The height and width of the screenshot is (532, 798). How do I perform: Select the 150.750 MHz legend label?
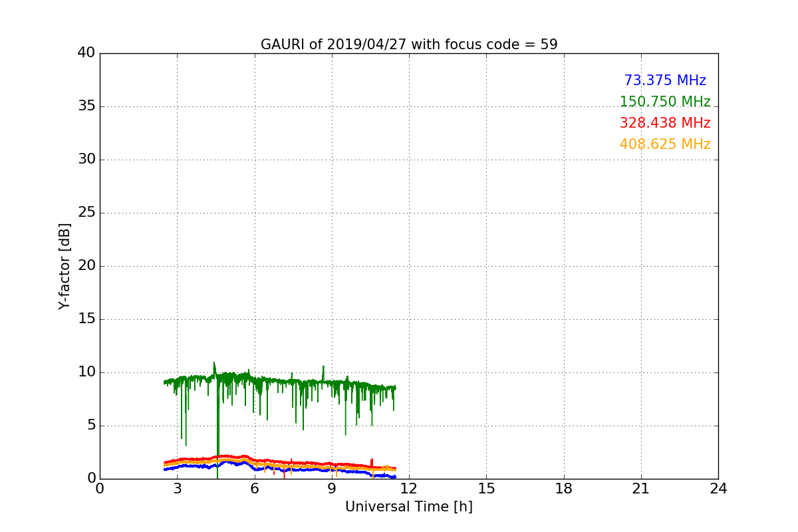click(x=665, y=102)
